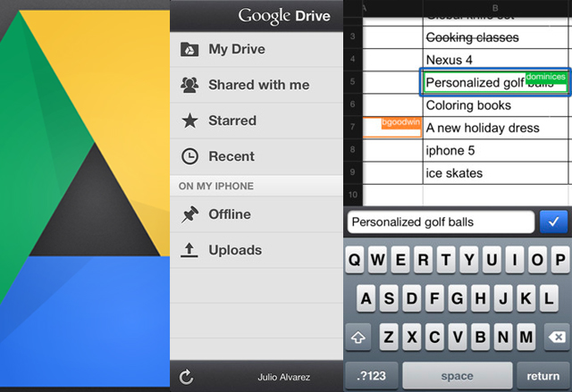The height and width of the screenshot is (392, 572).
Task: Tap the K key
Action: 526,298
